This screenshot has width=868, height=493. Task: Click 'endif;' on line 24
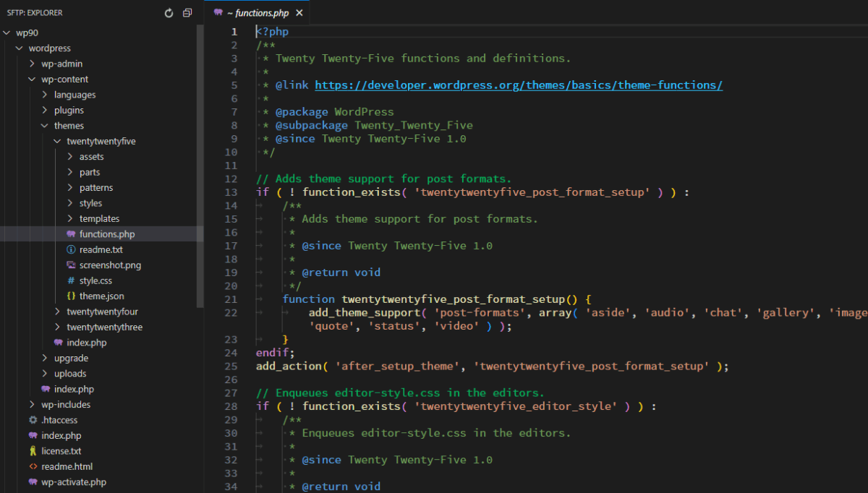pyautogui.click(x=276, y=353)
